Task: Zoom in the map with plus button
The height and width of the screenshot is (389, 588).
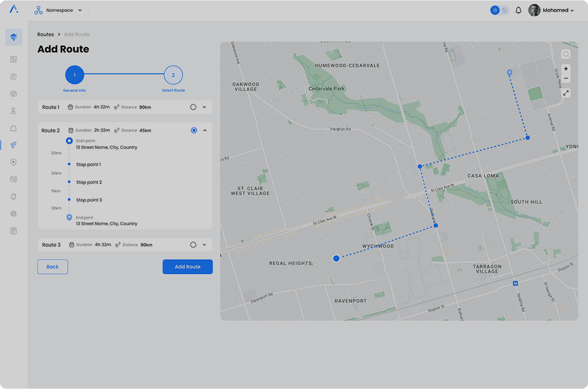Action: pos(566,69)
